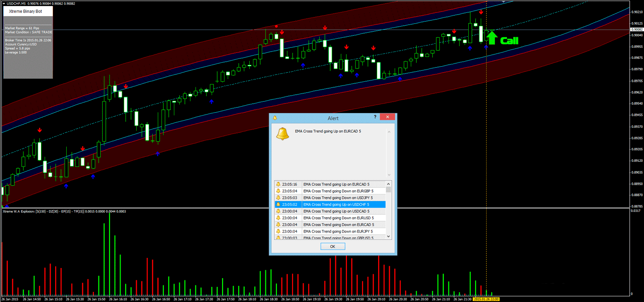Click the bell icon beside the 23:05:16 EURCAD alert
Screen dimensions: 644x302
[278, 184]
